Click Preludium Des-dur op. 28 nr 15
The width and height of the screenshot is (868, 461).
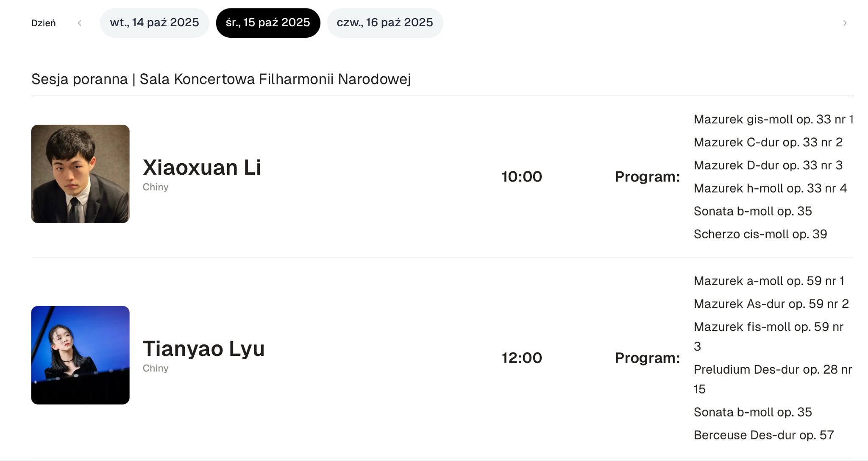tap(772, 369)
